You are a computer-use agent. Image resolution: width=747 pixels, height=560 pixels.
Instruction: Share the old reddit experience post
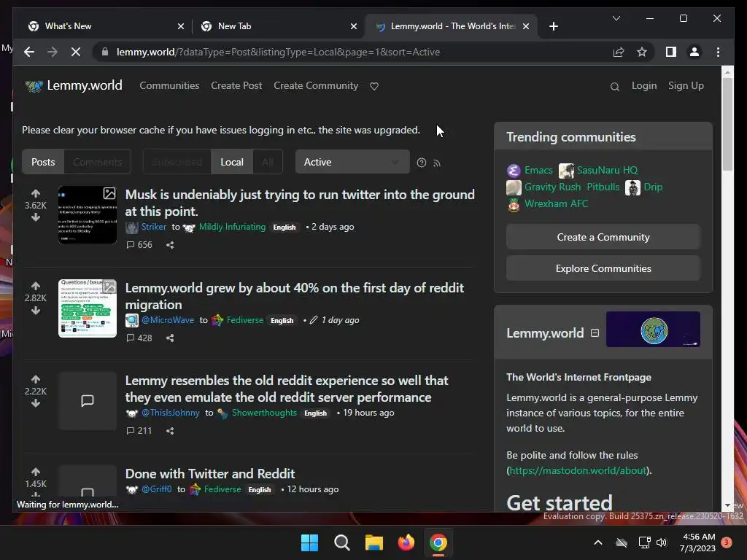click(170, 431)
